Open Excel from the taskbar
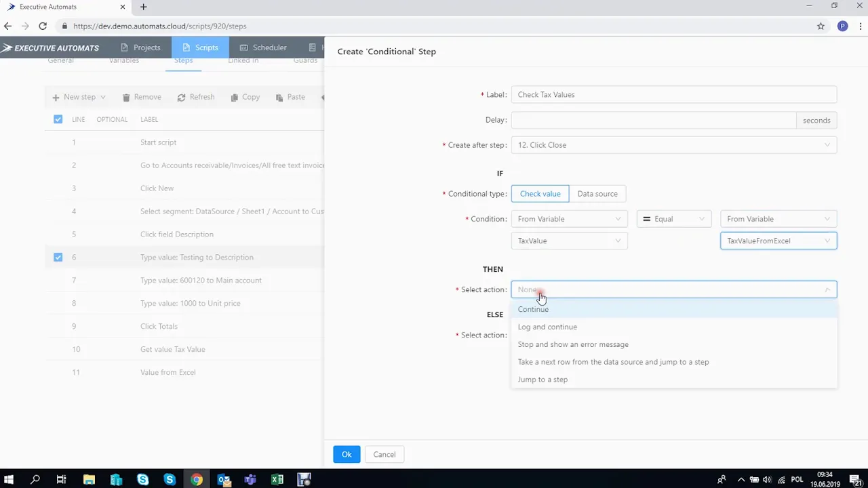868x488 pixels. 277,479
